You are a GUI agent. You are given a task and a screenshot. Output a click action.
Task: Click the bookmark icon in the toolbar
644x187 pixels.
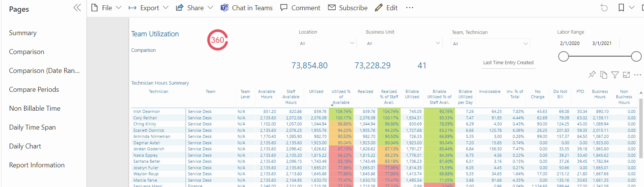click(621, 8)
